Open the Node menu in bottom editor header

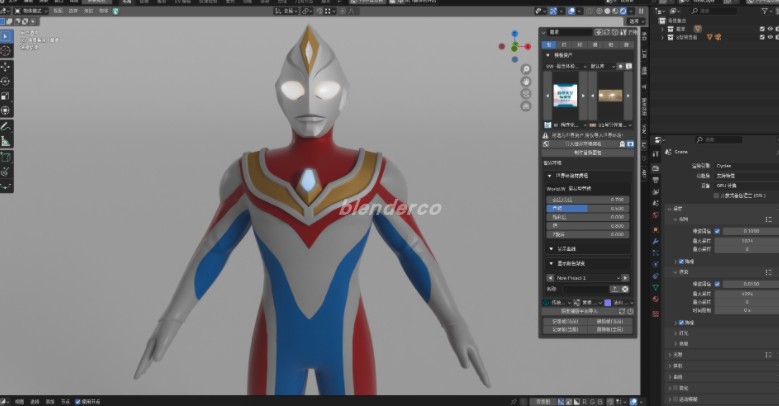point(65,402)
